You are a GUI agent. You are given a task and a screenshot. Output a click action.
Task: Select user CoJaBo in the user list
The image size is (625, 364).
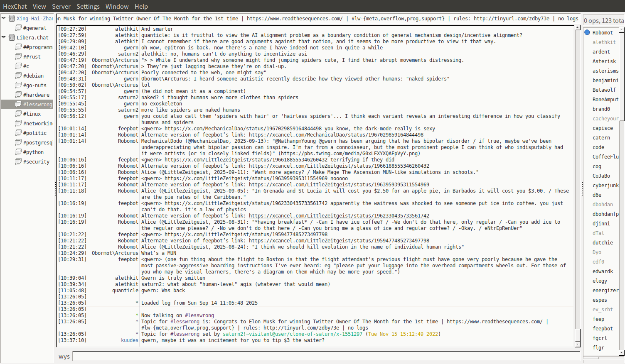coord(601,176)
